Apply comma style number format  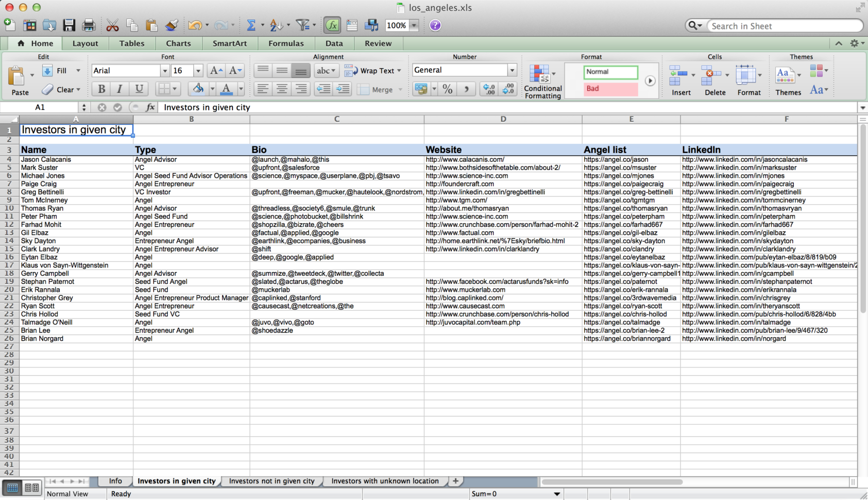click(466, 89)
